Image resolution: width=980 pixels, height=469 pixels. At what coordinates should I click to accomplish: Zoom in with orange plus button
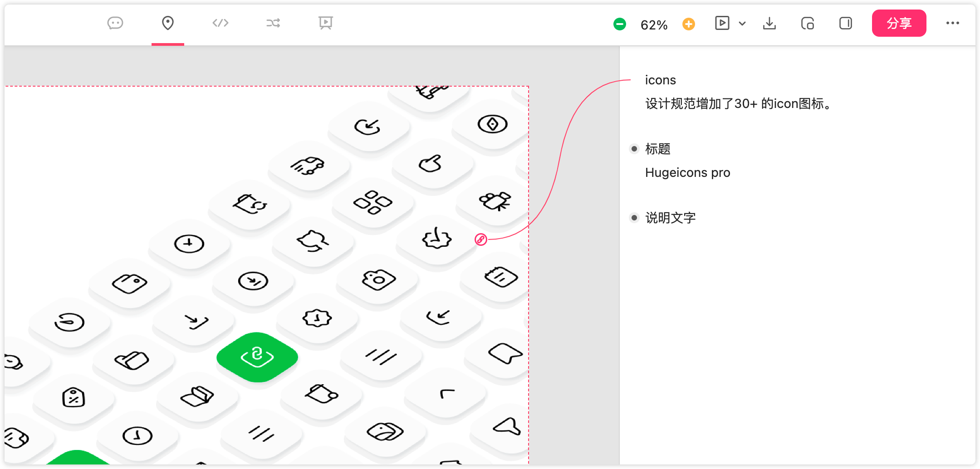tap(689, 24)
